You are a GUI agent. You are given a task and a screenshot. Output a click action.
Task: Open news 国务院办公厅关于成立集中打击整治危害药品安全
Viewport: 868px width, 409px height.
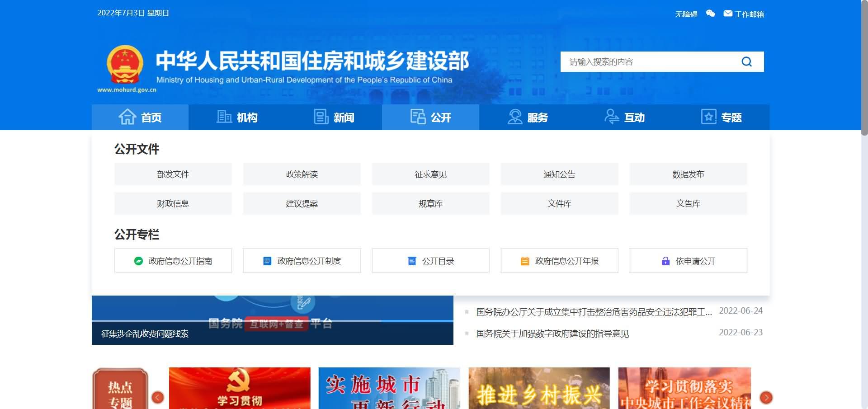[594, 312]
